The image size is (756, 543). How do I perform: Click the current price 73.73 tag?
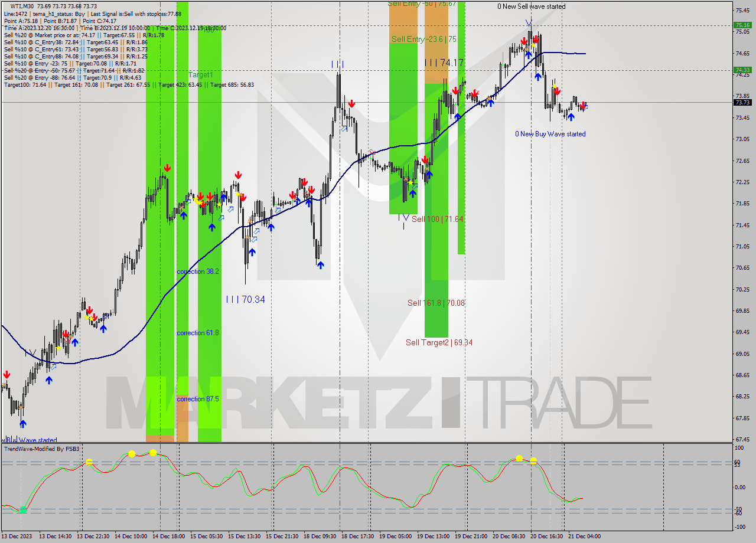(742, 102)
